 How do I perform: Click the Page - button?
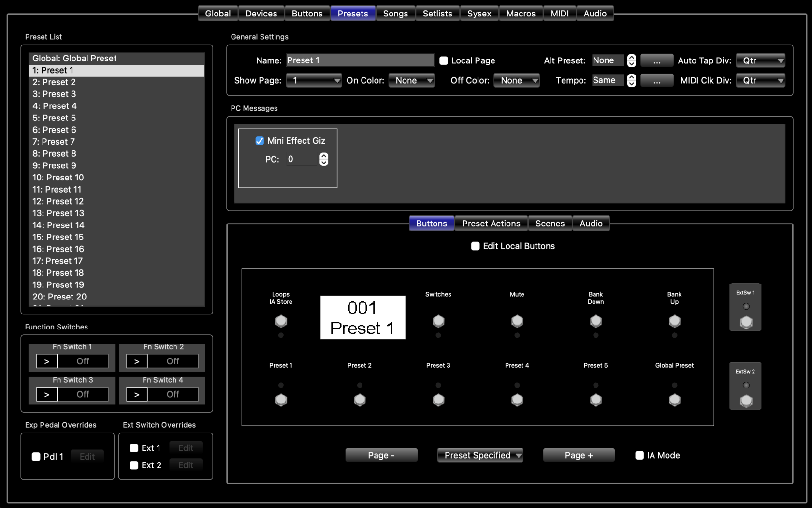[x=381, y=455]
